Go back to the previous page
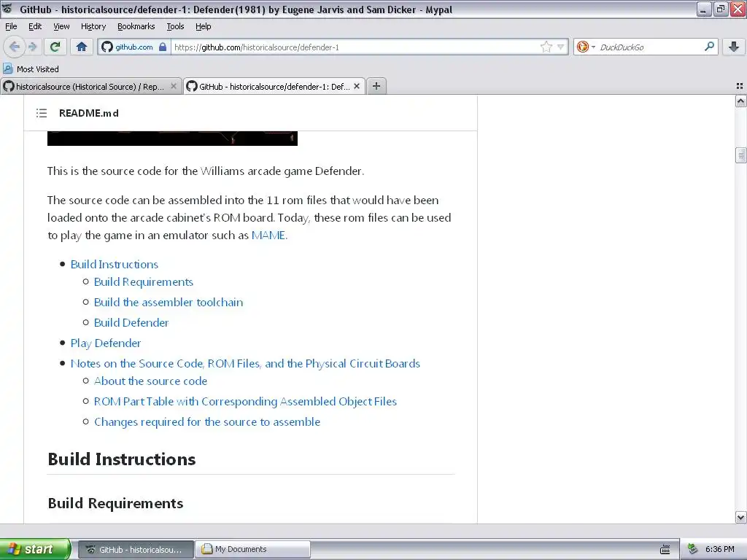Screen dimensions: 747x560 click(x=15, y=47)
